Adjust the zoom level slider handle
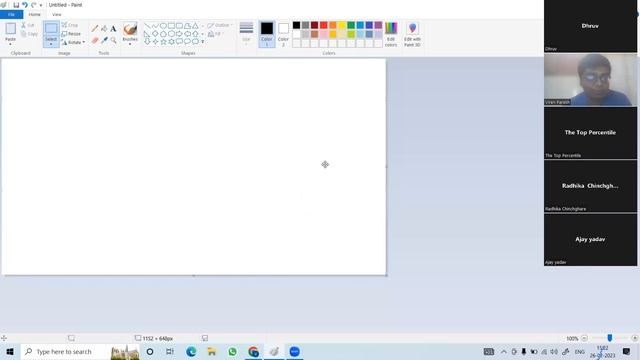640x360 pixels. [x=610, y=338]
